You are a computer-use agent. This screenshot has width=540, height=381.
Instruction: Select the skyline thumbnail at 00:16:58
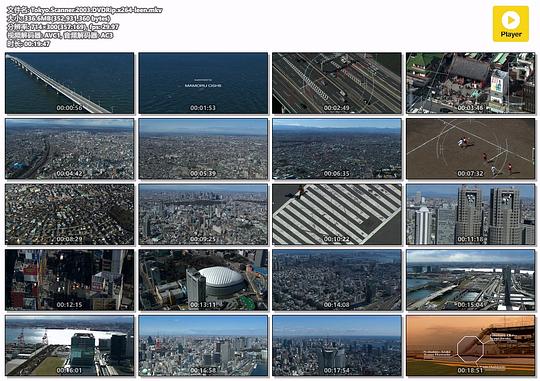(203, 346)
